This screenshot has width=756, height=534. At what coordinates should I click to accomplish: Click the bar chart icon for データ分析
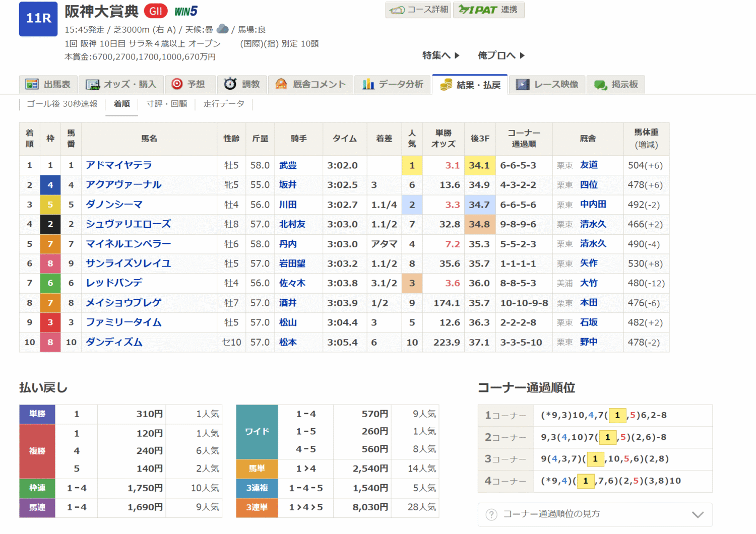tap(368, 84)
